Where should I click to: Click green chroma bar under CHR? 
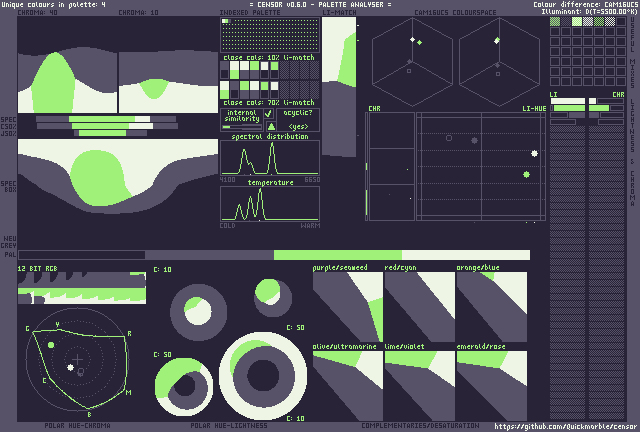(x=599, y=108)
